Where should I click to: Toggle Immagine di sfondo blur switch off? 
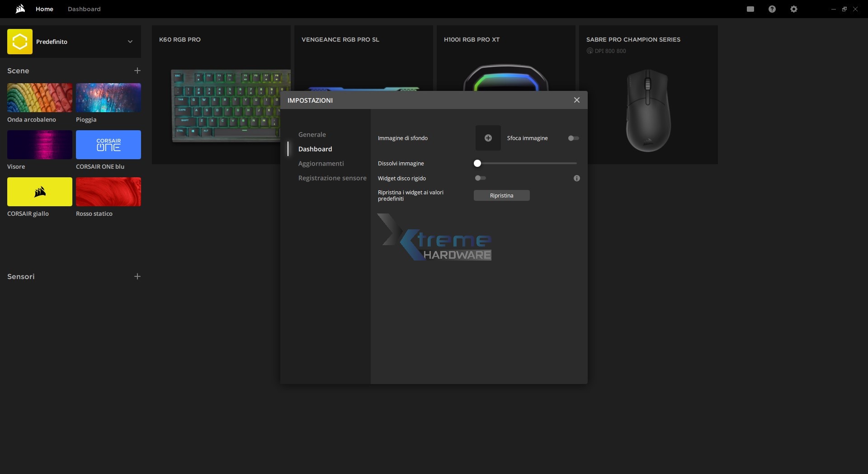point(573,138)
